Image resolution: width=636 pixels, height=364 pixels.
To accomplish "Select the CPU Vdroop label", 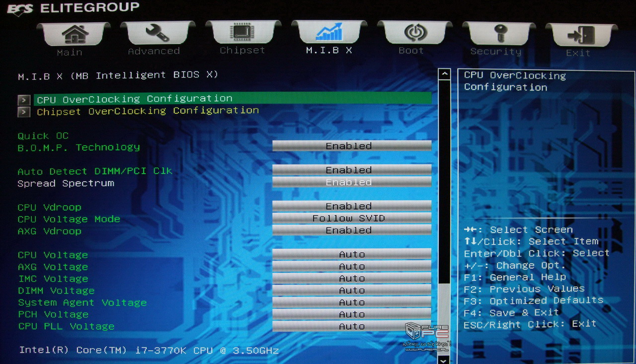I will tap(50, 207).
